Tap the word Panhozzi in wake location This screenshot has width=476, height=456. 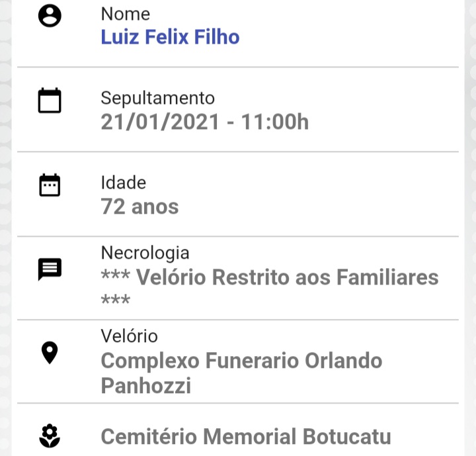pos(145,385)
